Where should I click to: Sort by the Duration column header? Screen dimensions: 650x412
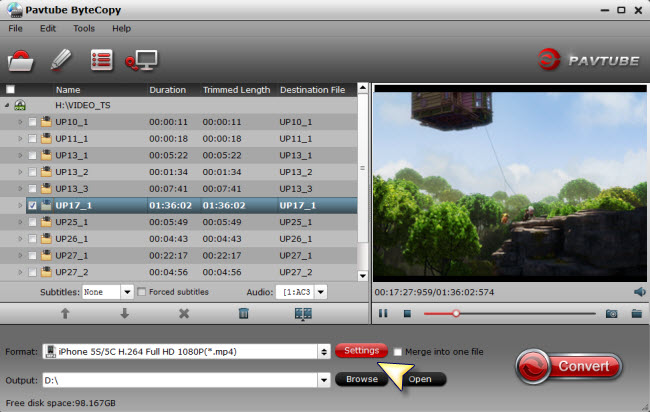click(167, 90)
